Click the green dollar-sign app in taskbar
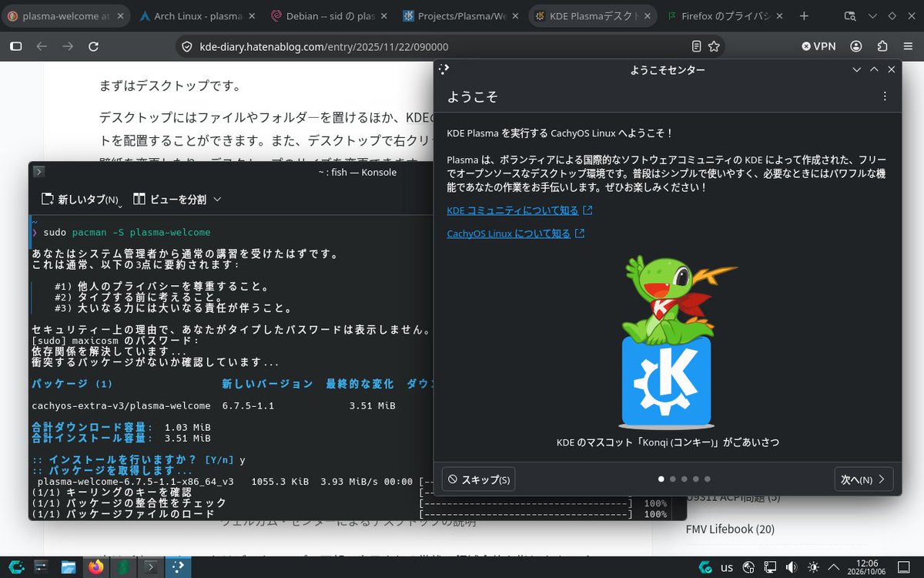 tap(123, 567)
